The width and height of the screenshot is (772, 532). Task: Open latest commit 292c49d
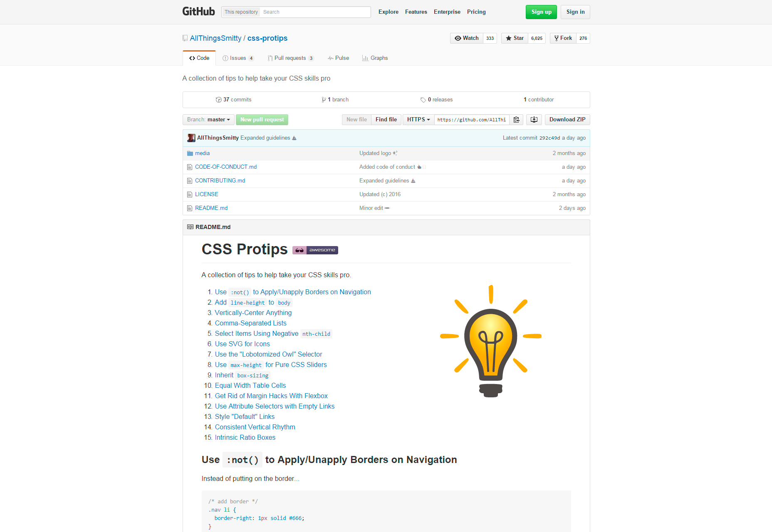(x=549, y=138)
